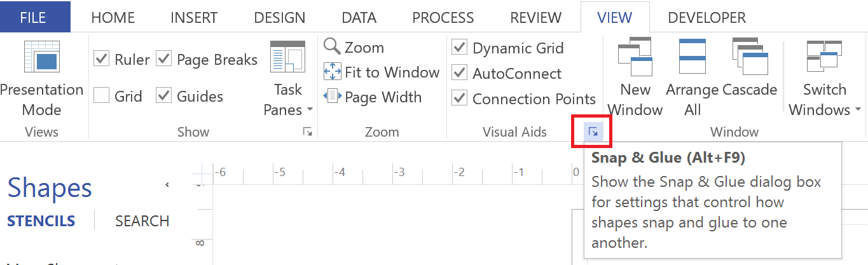Select Page Width view
This screenshot has width=868, height=265.
(x=373, y=97)
